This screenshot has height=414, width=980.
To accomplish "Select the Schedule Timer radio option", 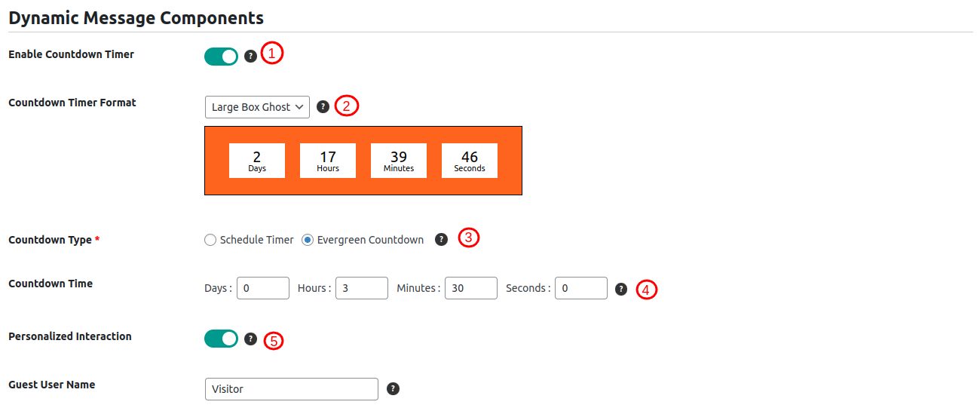I will 210,240.
